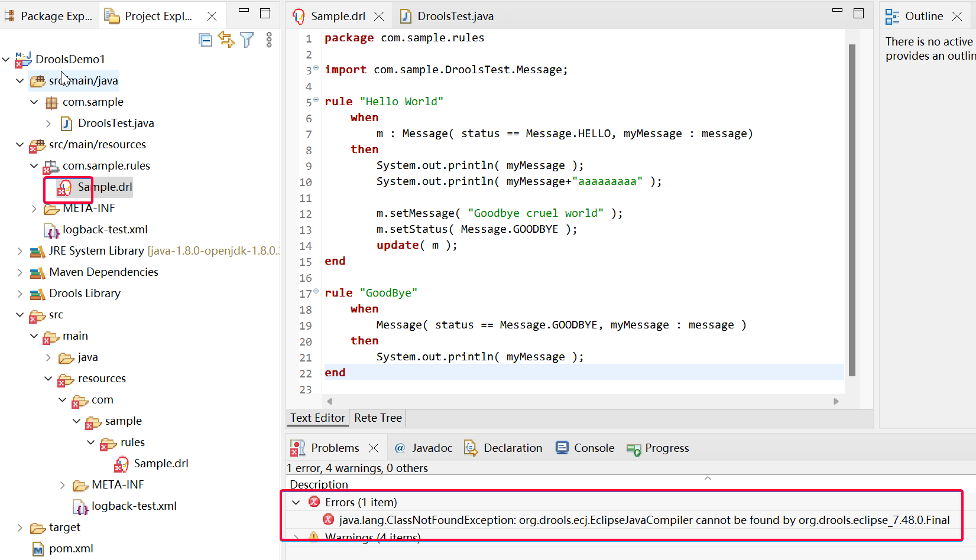The image size is (976, 560).
Task: Expand JRE System Library node
Action: [20, 251]
